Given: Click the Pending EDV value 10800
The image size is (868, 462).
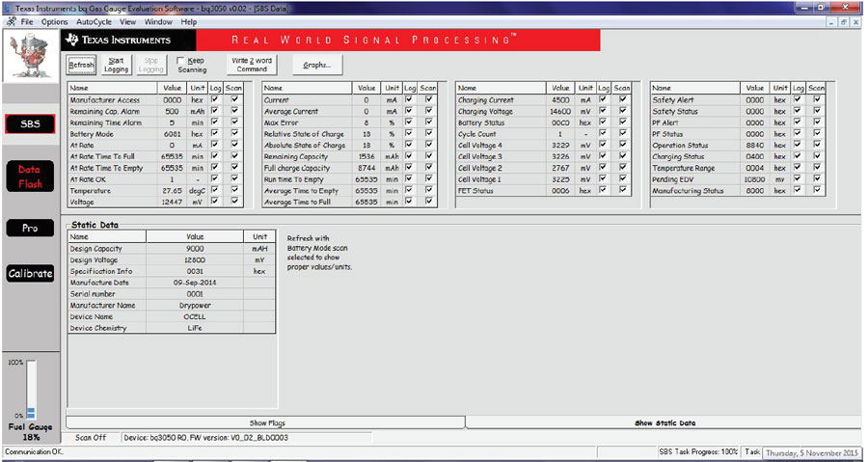Looking at the screenshot, I should point(754,179).
